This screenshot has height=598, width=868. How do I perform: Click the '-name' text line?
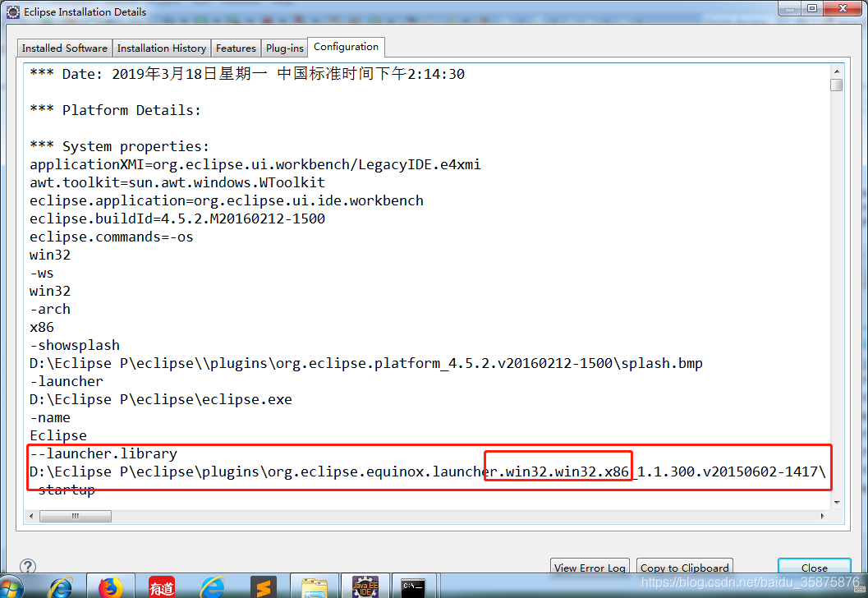coord(50,417)
